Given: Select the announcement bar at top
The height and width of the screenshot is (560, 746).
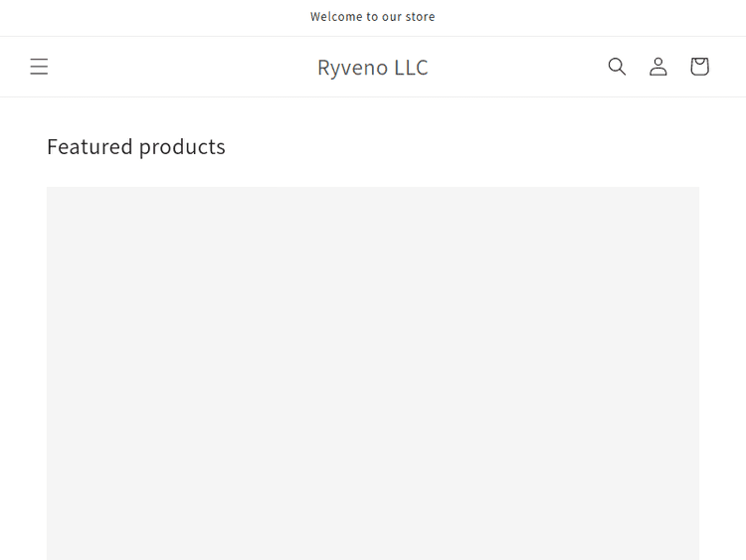Looking at the screenshot, I should [x=373, y=17].
